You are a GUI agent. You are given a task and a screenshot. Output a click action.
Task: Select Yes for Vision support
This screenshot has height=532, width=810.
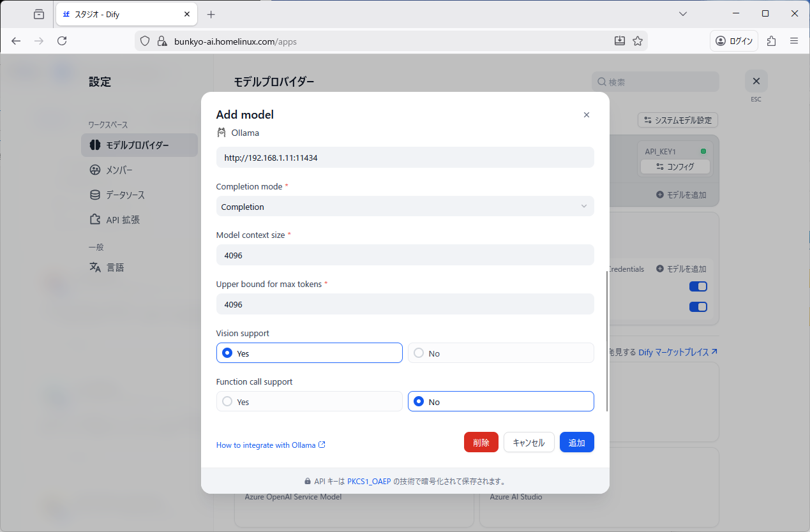pyautogui.click(x=310, y=353)
